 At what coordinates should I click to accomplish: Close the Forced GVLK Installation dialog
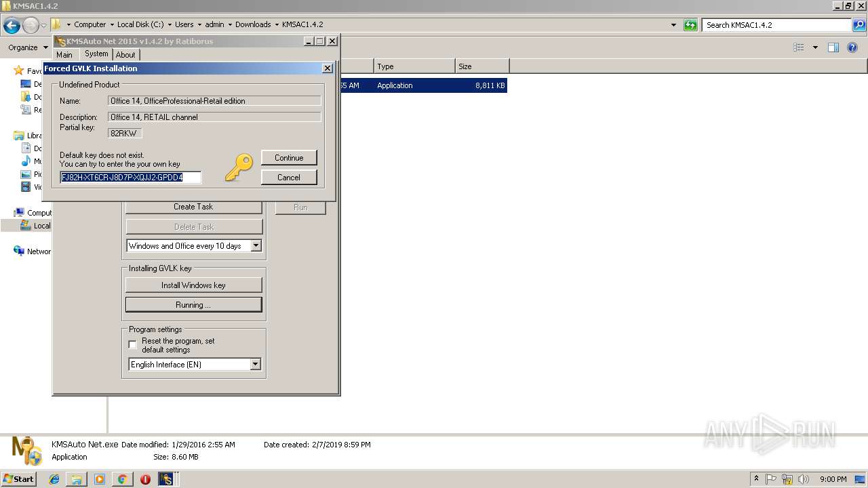coord(328,68)
